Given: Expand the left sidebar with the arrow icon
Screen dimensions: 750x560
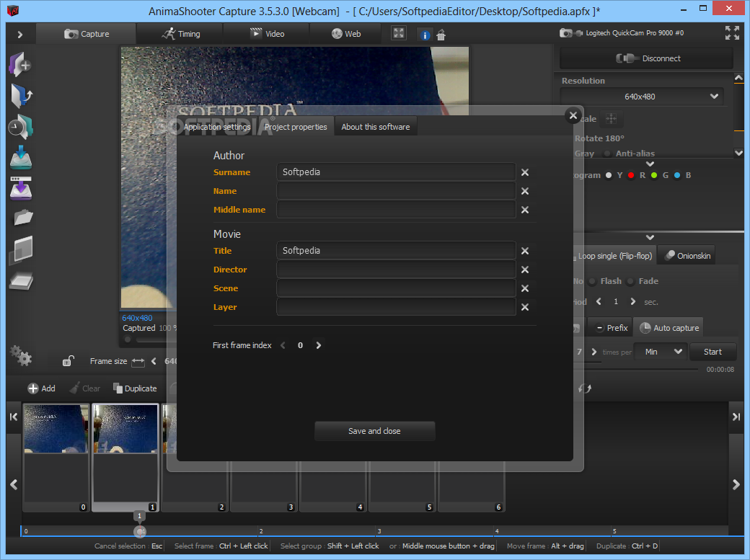Looking at the screenshot, I should (20, 35).
